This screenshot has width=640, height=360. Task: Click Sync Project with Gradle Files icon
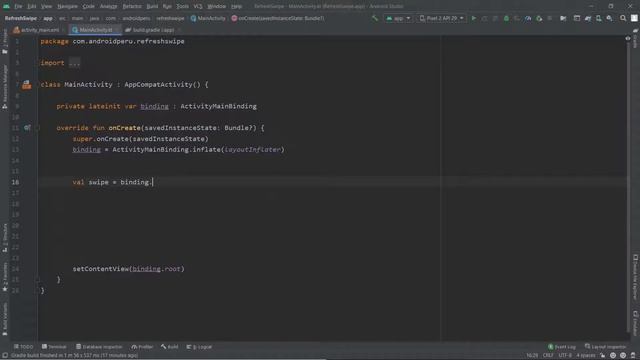pos(588,18)
